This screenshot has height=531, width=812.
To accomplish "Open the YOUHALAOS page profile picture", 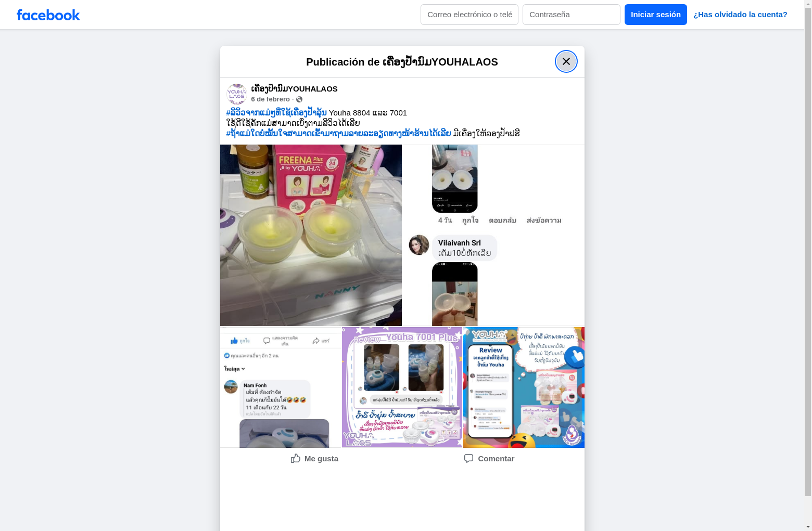I will pyautogui.click(x=237, y=94).
